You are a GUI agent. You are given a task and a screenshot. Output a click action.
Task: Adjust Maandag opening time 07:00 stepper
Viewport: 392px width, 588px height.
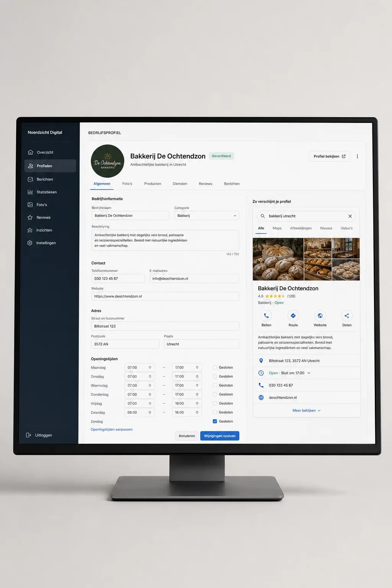click(x=150, y=367)
